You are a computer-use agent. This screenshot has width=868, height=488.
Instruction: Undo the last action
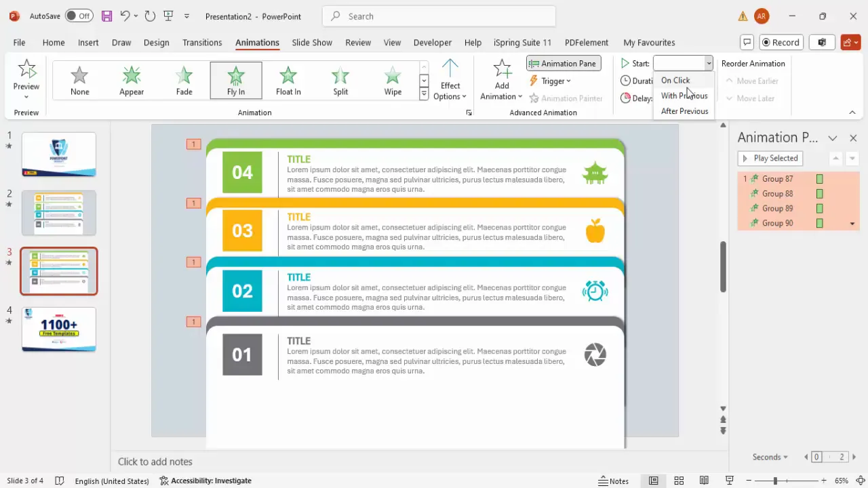(125, 16)
